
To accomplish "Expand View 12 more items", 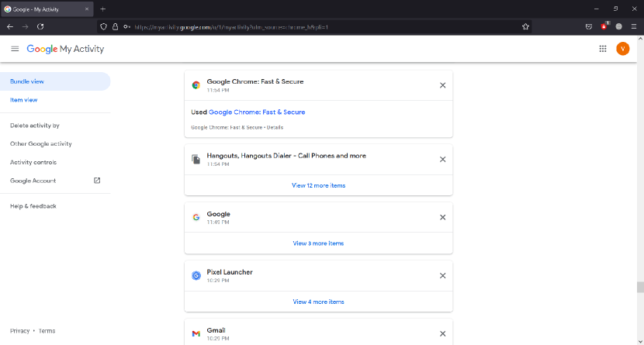I will tap(318, 185).
